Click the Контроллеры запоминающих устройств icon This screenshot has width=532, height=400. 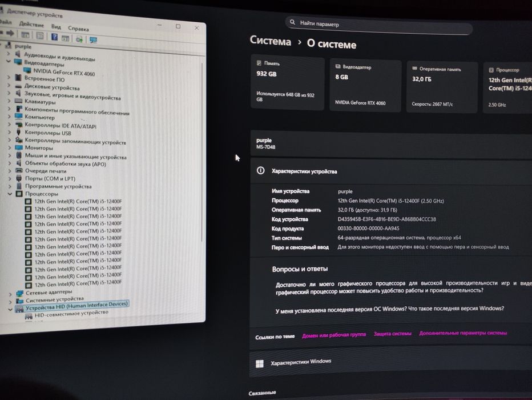(19, 139)
